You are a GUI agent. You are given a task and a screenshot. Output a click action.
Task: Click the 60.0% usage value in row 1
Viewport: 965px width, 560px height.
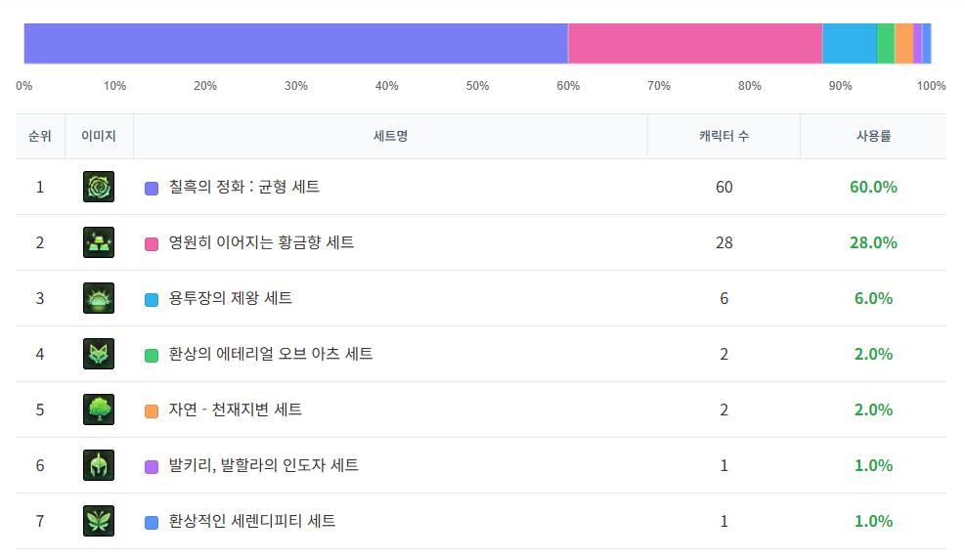point(873,187)
